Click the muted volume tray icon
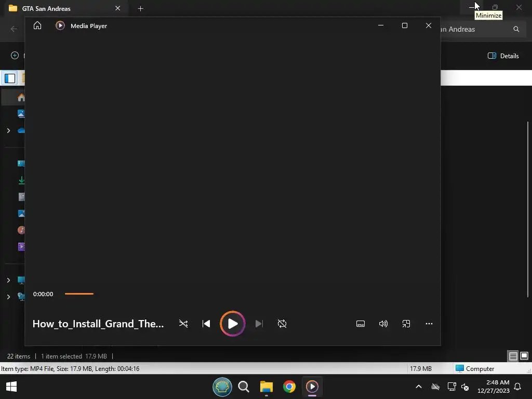 coord(465,387)
